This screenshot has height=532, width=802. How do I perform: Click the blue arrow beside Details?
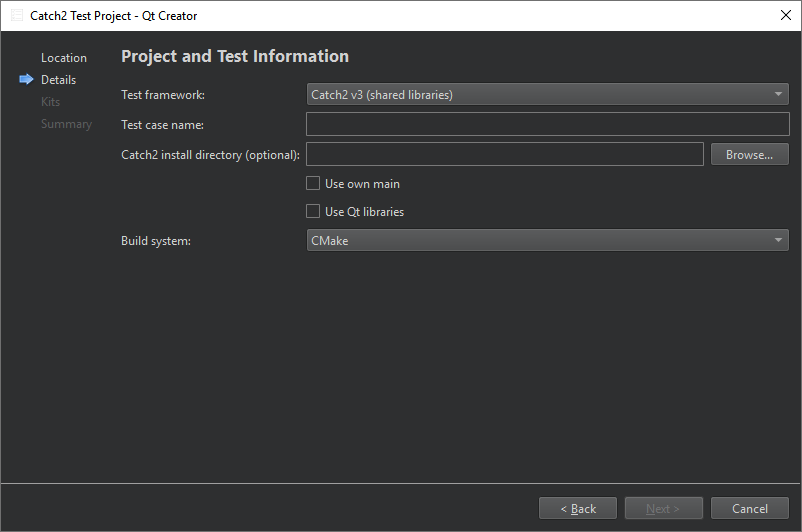coord(26,80)
